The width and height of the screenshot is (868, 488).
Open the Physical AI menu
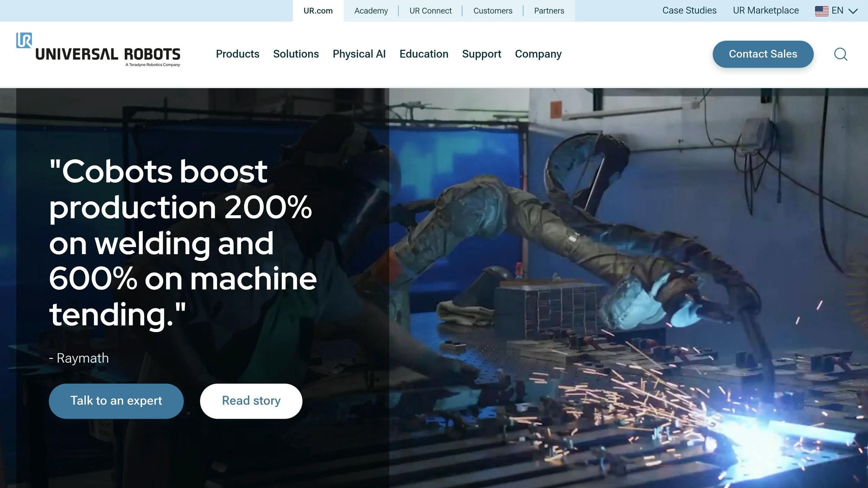(359, 54)
